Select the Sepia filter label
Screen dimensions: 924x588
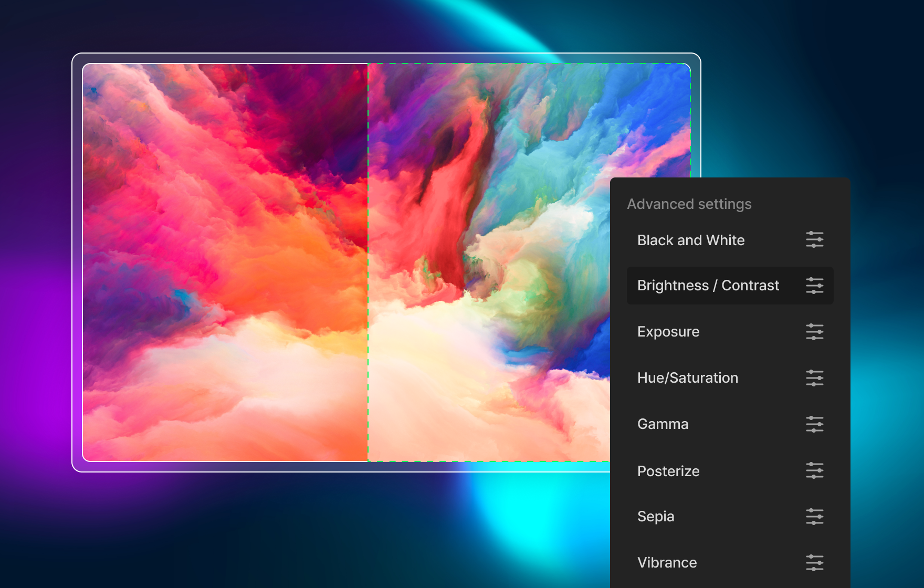tap(655, 517)
